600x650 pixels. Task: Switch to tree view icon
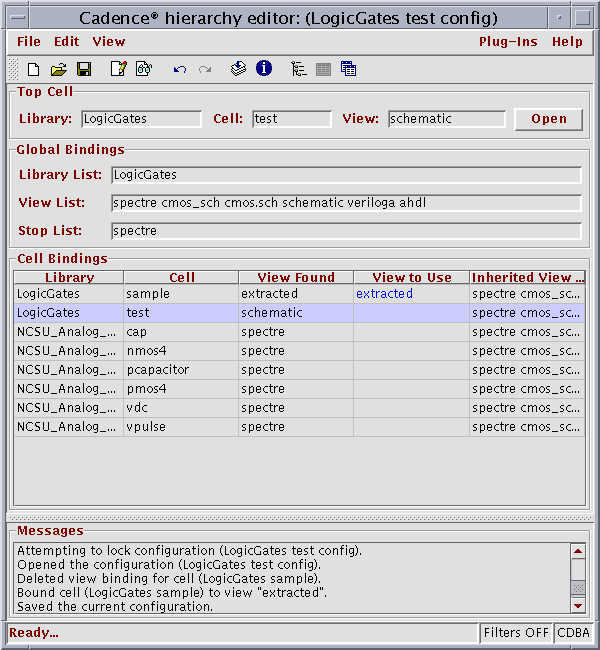pyautogui.click(x=298, y=69)
